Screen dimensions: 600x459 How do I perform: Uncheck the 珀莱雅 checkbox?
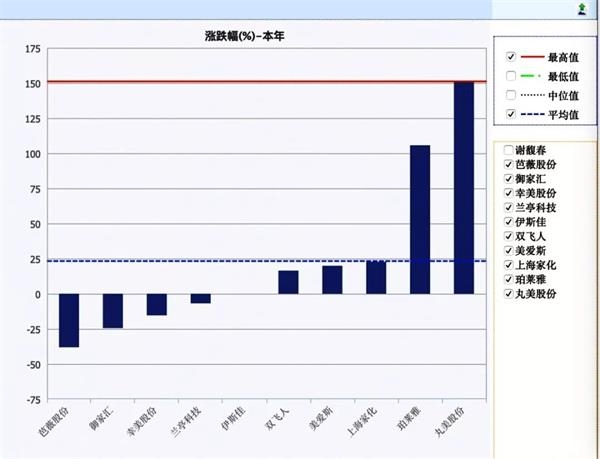point(509,279)
